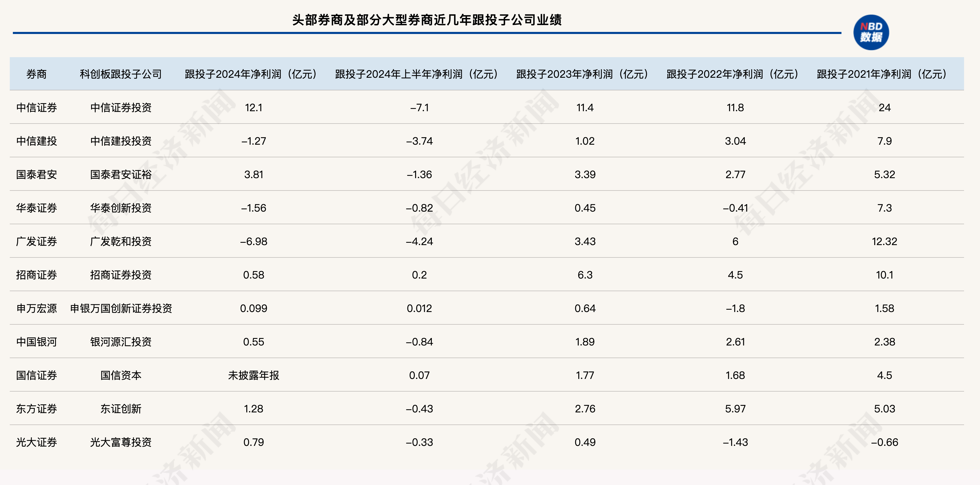The height and width of the screenshot is (485, 980).
Task: Click 申万宏源's half-year value 0.012
Action: tap(419, 308)
